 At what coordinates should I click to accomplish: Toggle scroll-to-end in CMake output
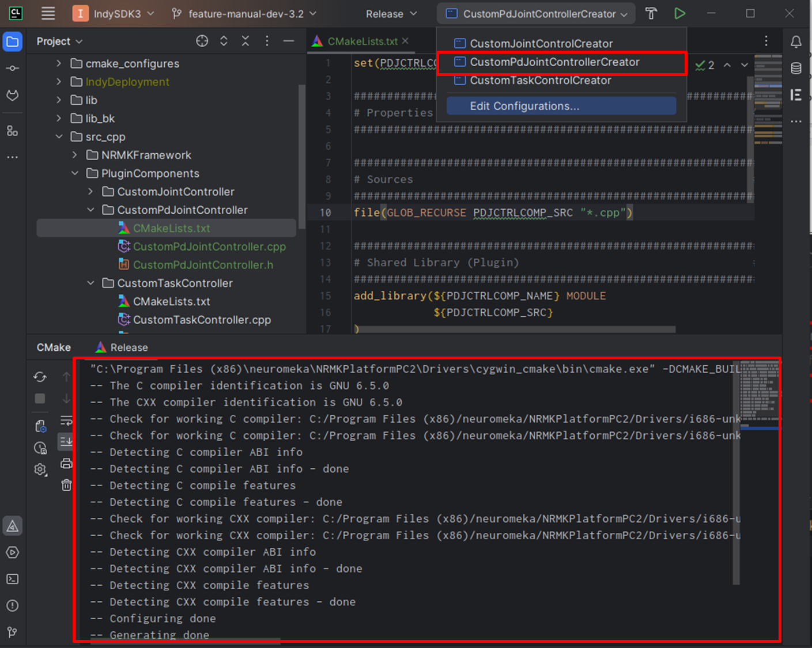click(66, 442)
